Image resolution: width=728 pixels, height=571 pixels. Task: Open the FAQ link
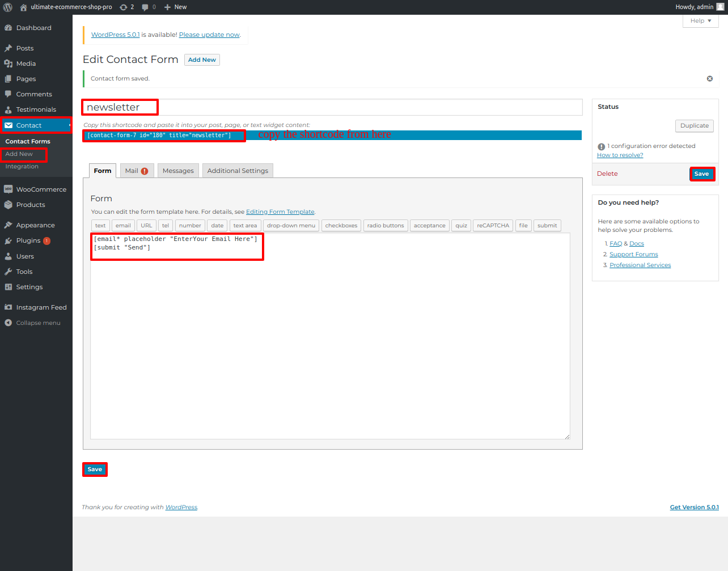pos(616,243)
